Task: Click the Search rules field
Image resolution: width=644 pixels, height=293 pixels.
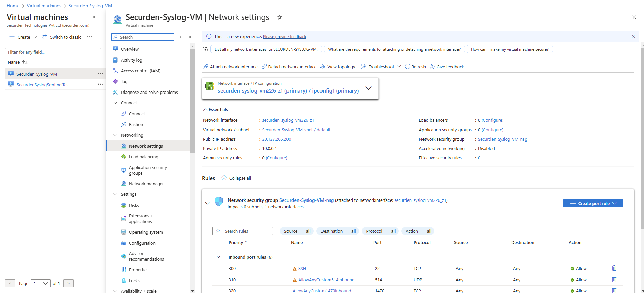Action: pos(243,231)
